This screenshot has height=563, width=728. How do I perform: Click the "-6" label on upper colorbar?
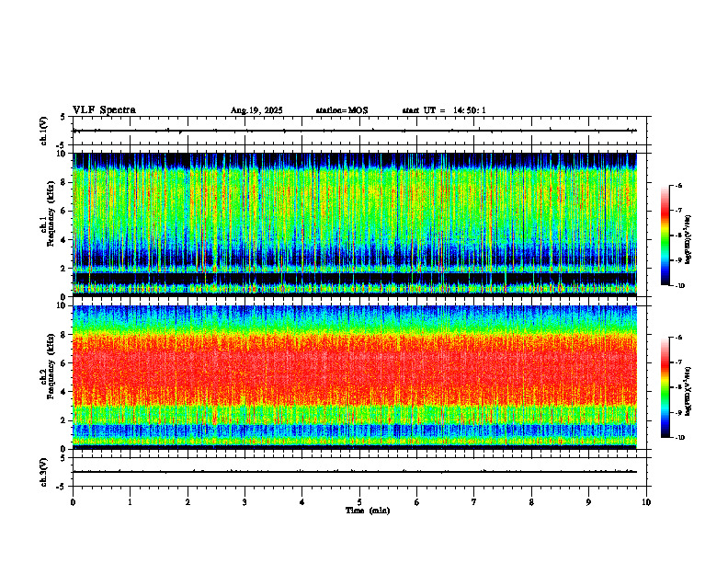679,185
